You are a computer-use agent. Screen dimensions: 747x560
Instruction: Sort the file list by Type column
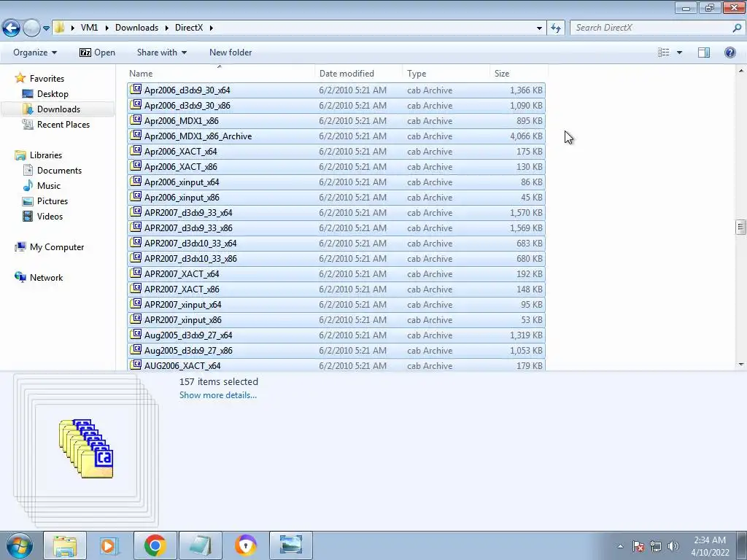[446, 74]
